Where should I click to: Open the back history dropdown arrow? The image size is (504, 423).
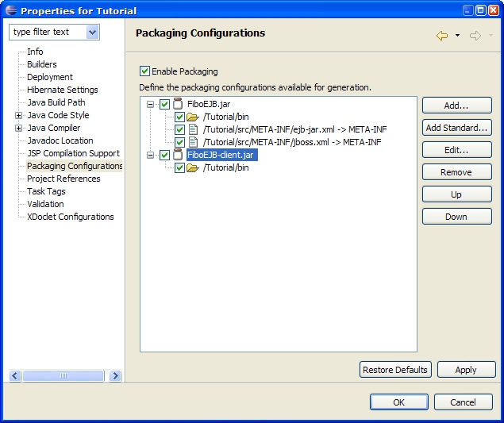[457, 36]
